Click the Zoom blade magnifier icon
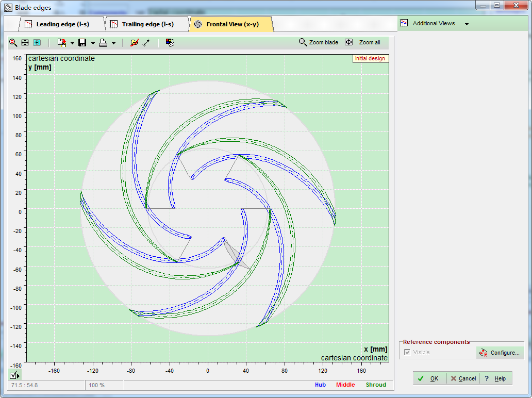 pyautogui.click(x=302, y=42)
